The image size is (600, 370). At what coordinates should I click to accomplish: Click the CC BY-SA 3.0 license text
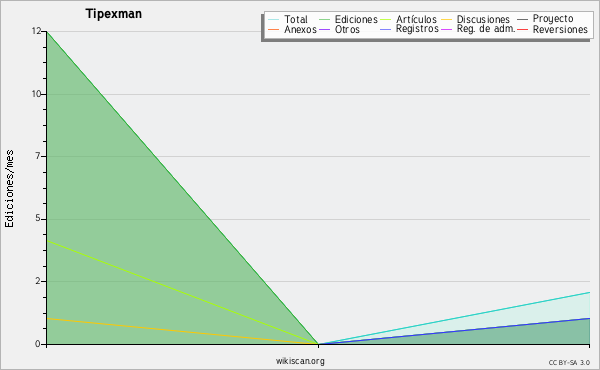point(569,363)
